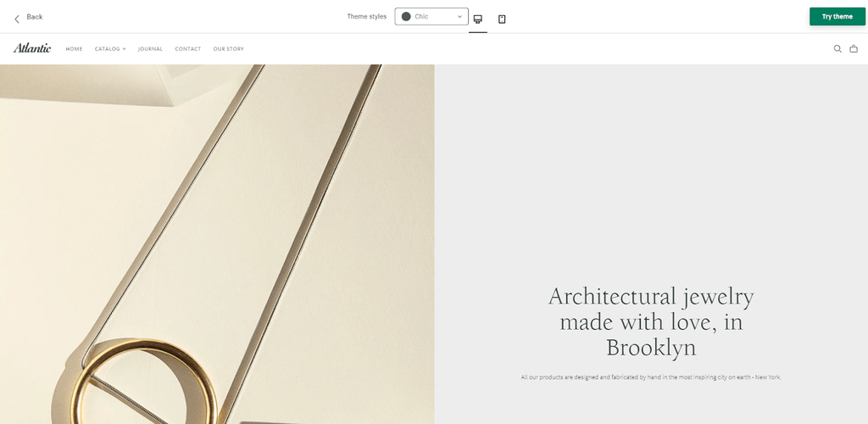
Task: Click the jewelry hero image
Action: point(217,244)
